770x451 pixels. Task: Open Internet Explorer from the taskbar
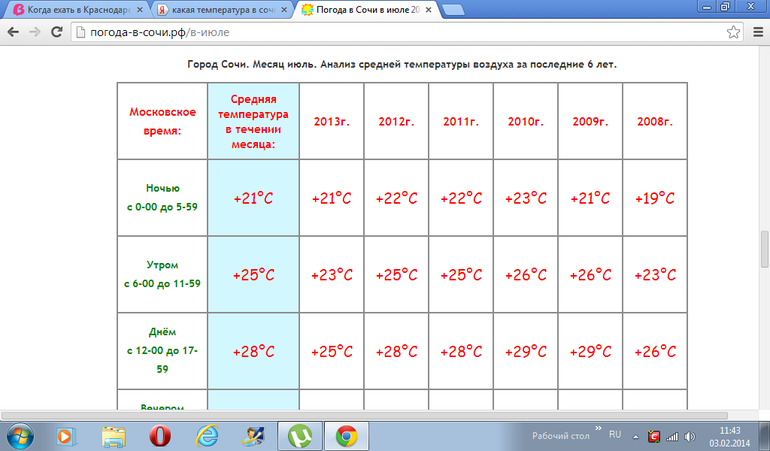point(207,436)
